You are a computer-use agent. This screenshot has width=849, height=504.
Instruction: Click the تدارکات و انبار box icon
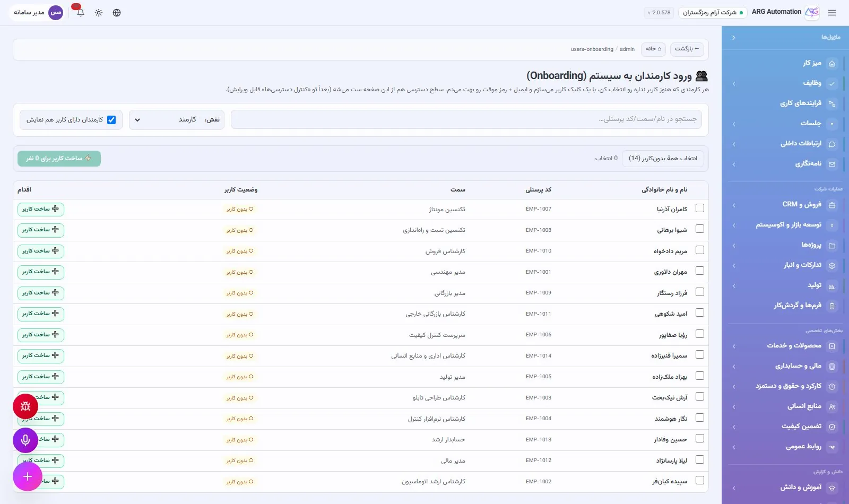(832, 266)
